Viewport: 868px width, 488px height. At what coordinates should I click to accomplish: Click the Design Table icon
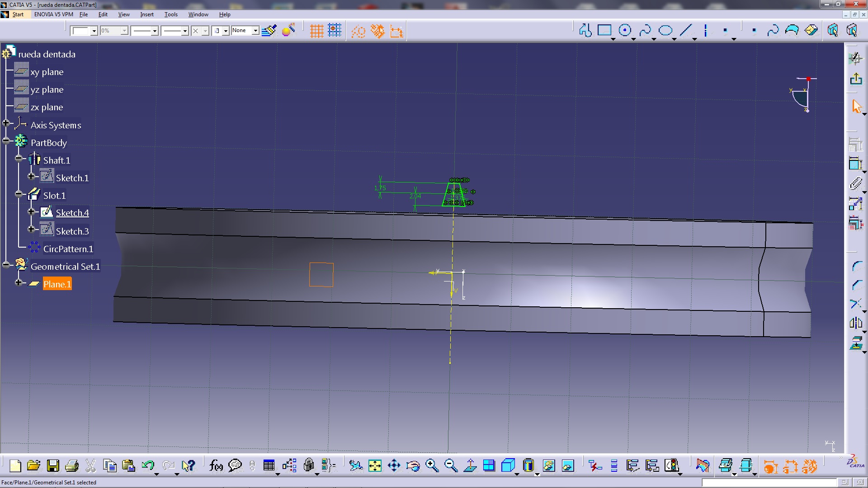point(269,465)
